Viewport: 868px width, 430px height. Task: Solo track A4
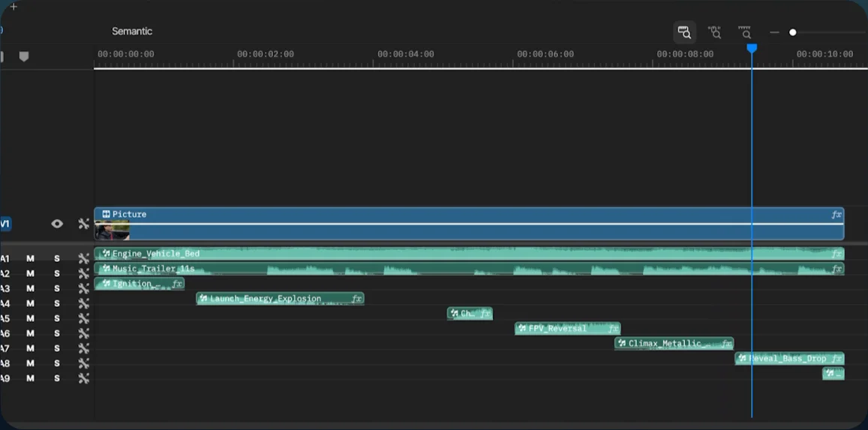point(56,303)
